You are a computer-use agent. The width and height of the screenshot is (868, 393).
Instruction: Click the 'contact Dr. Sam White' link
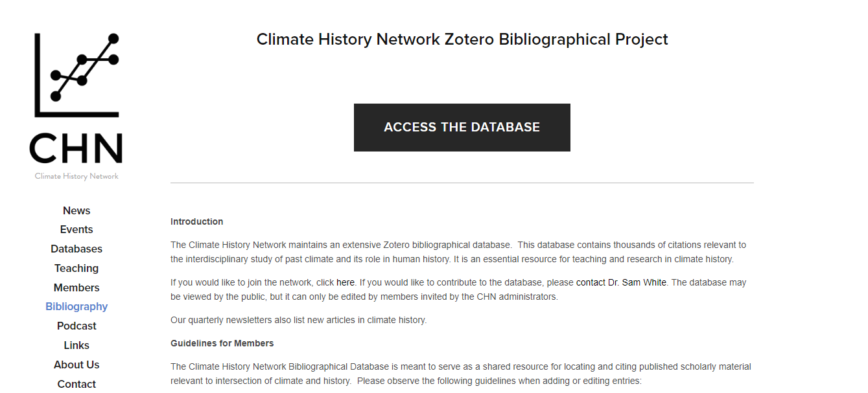[x=621, y=283]
